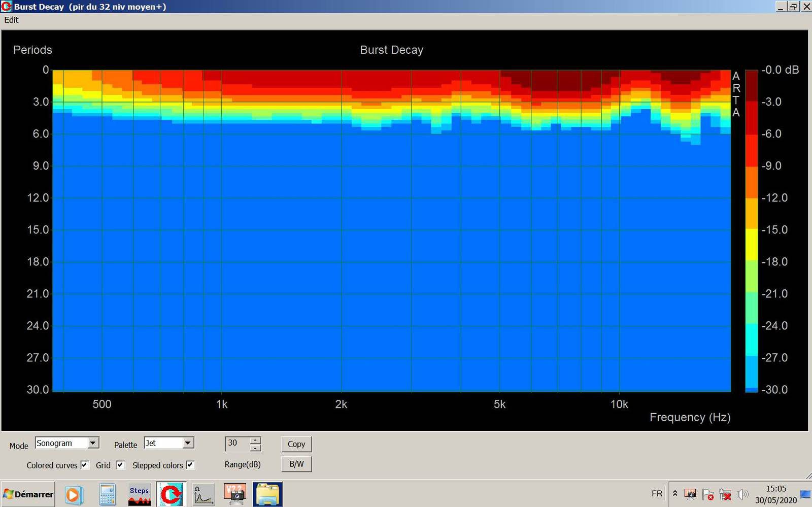Click the dB color scale bar
The image size is (812, 507).
point(751,231)
